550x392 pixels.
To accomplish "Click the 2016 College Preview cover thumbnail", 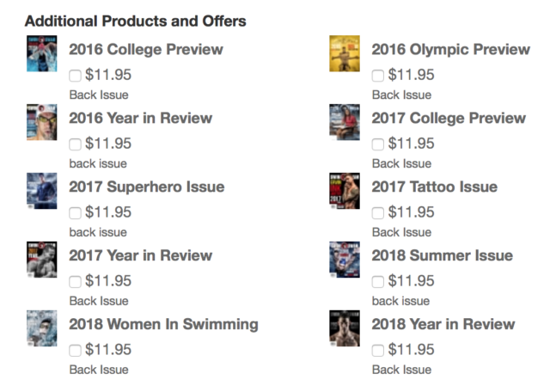I will pyautogui.click(x=41, y=53).
